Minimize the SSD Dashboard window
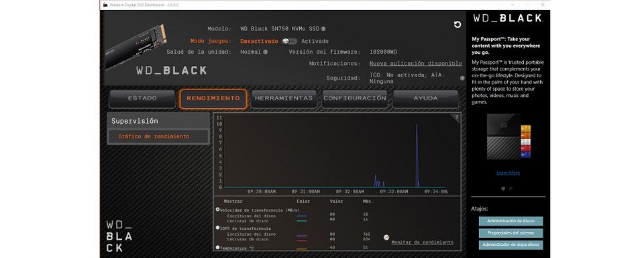 tap(513, 5)
